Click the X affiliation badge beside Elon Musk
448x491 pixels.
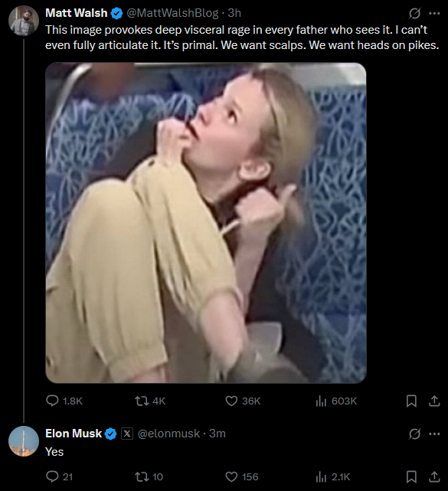coord(127,434)
